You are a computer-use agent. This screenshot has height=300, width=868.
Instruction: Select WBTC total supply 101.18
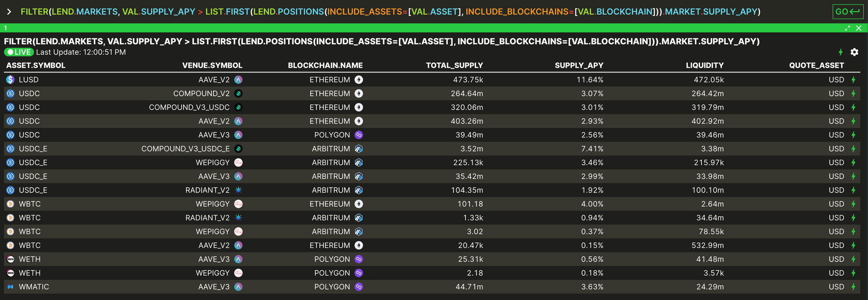click(x=470, y=204)
